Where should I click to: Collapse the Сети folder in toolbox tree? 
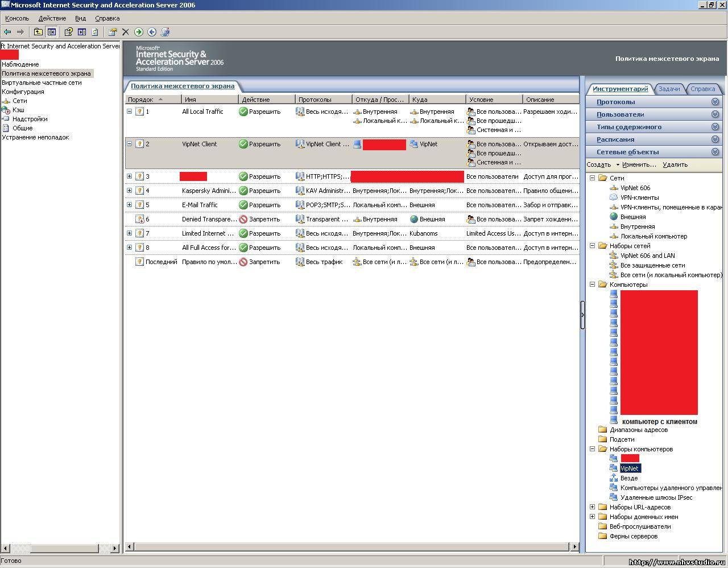pos(592,178)
